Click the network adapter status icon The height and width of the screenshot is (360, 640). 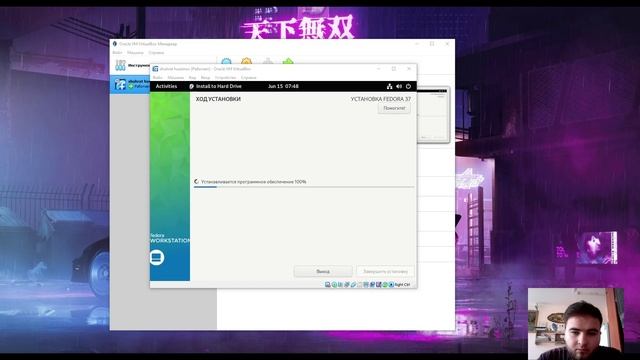[347, 284]
